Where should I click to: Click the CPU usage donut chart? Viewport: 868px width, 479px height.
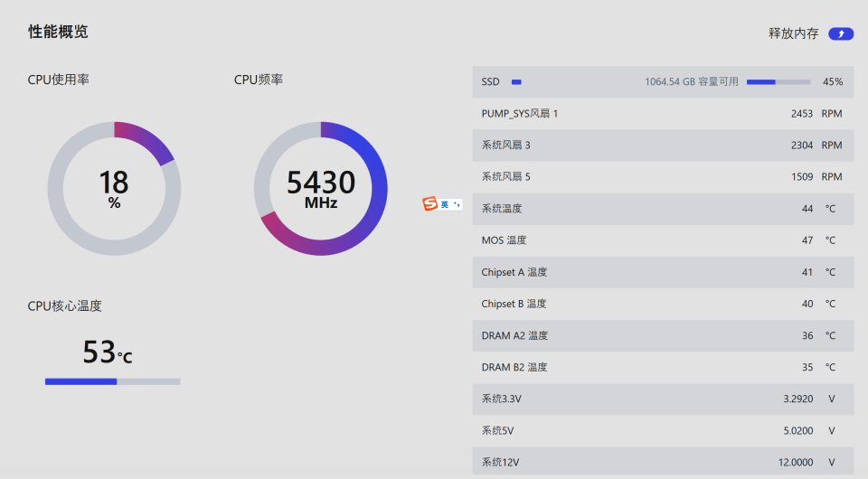tap(114, 188)
